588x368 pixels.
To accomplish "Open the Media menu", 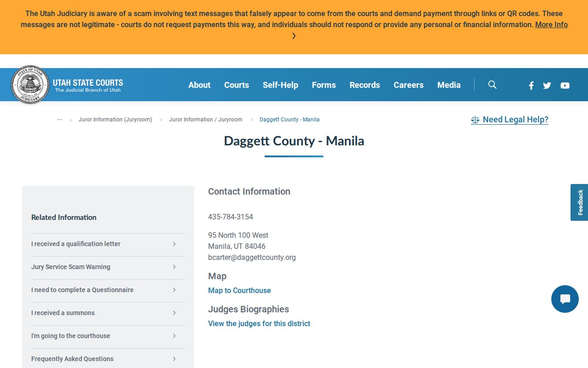I will click(x=449, y=85).
